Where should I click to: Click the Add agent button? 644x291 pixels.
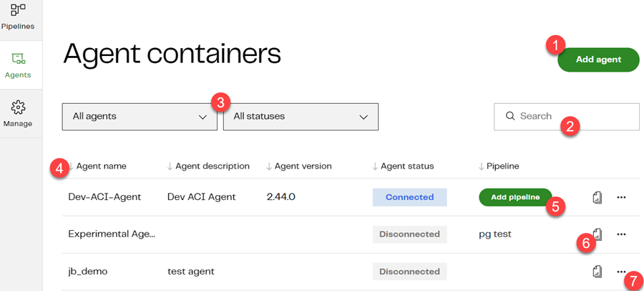[598, 59]
